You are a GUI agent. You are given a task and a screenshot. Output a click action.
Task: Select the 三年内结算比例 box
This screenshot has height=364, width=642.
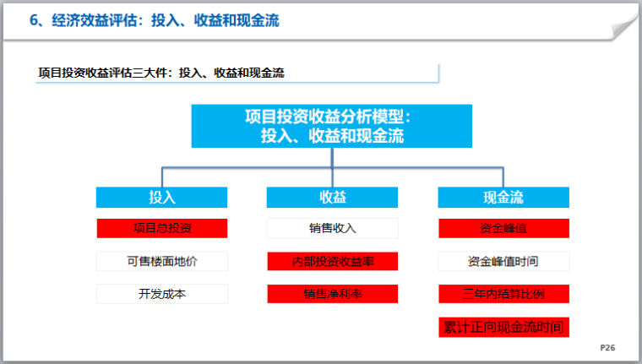(x=503, y=294)
